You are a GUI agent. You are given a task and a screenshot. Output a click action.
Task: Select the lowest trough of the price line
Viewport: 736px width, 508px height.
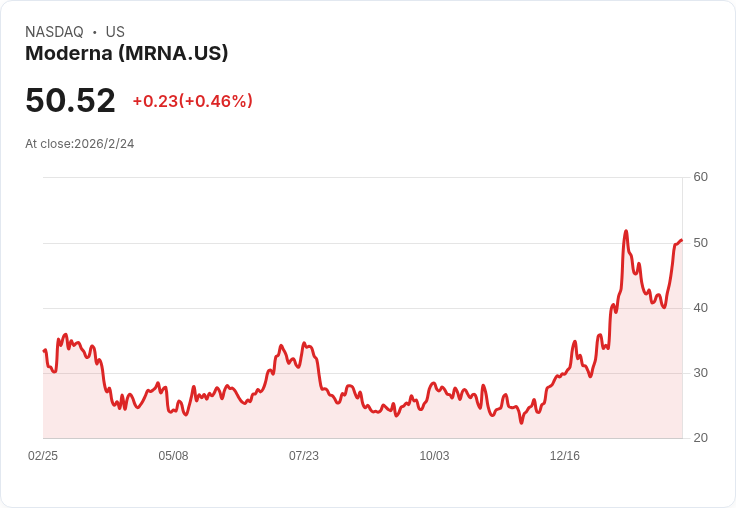tap(521, 423)
